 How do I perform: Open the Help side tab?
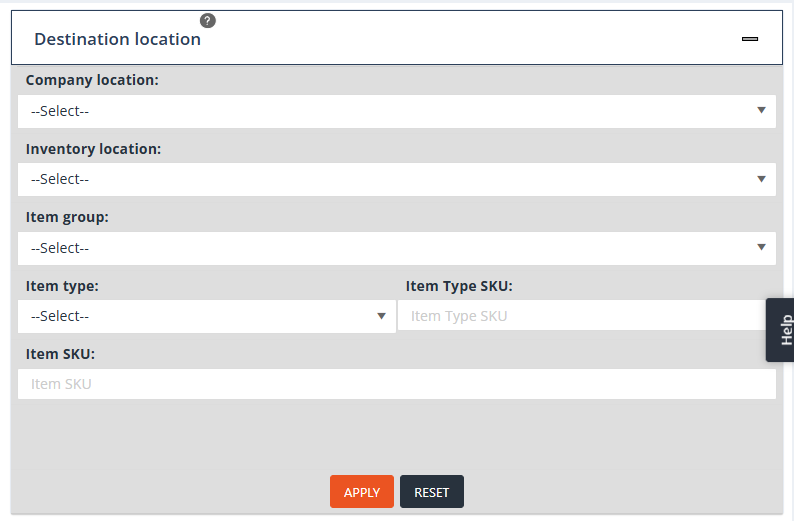click(x=781, y=330)
